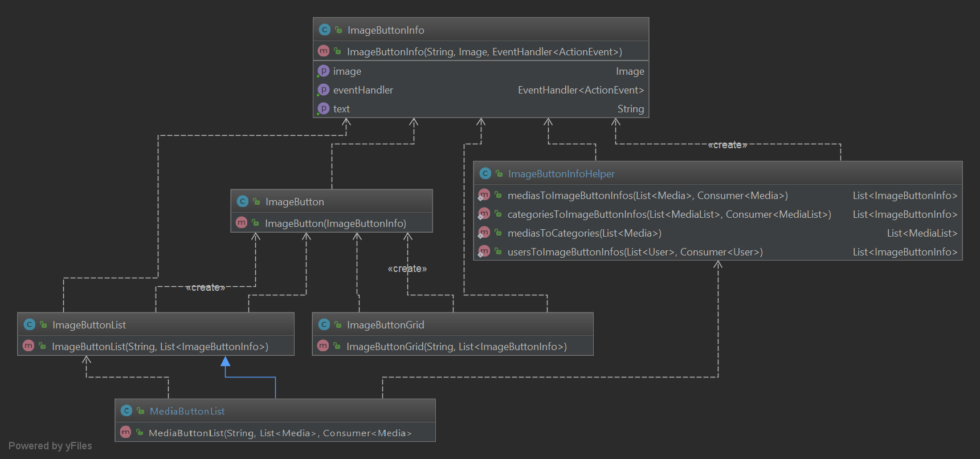Click public visibility icon beside ImageButtonInfo title
The width and height of the screenshot is (980, 459).
coord(338,30)
